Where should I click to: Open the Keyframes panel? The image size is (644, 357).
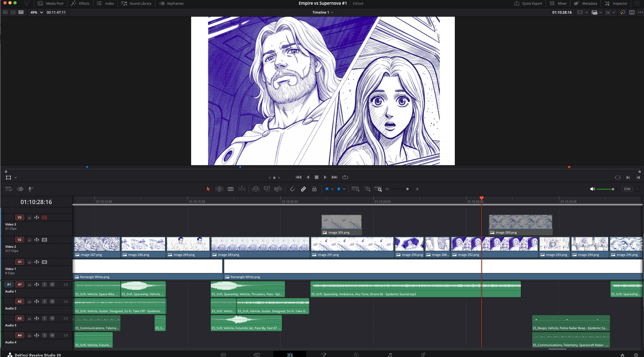(x=171, y=3)
